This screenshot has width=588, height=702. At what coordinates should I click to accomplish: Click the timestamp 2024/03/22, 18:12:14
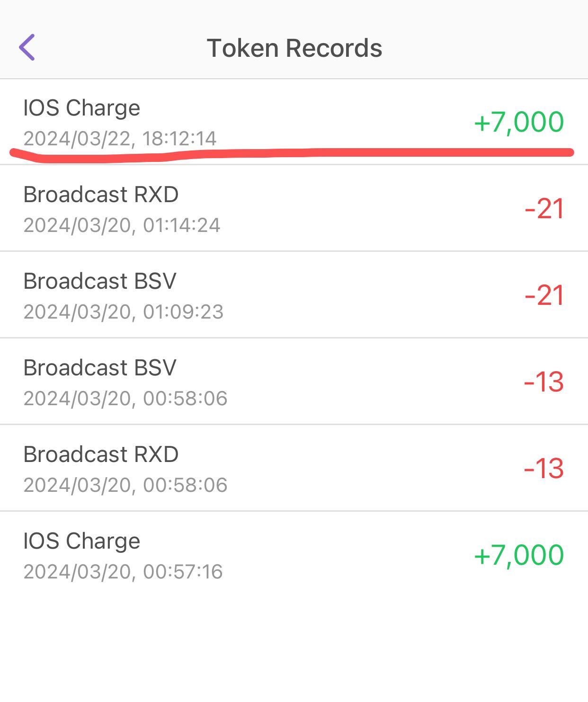tap(120, 139)
